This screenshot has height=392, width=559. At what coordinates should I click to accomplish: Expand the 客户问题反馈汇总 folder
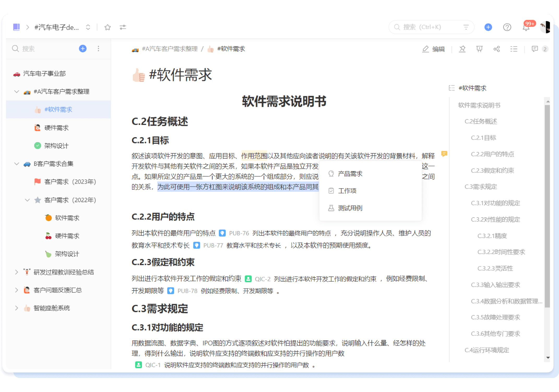pos(16,290)
